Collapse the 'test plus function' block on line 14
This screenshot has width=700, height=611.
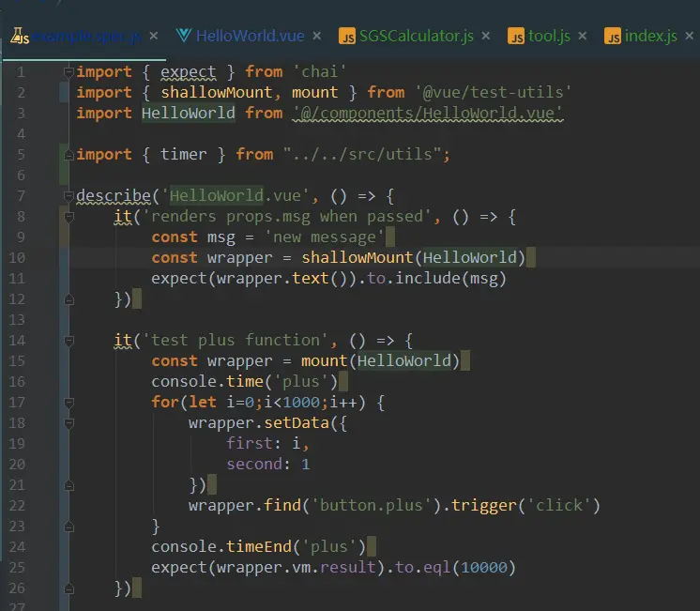point(68,341)
